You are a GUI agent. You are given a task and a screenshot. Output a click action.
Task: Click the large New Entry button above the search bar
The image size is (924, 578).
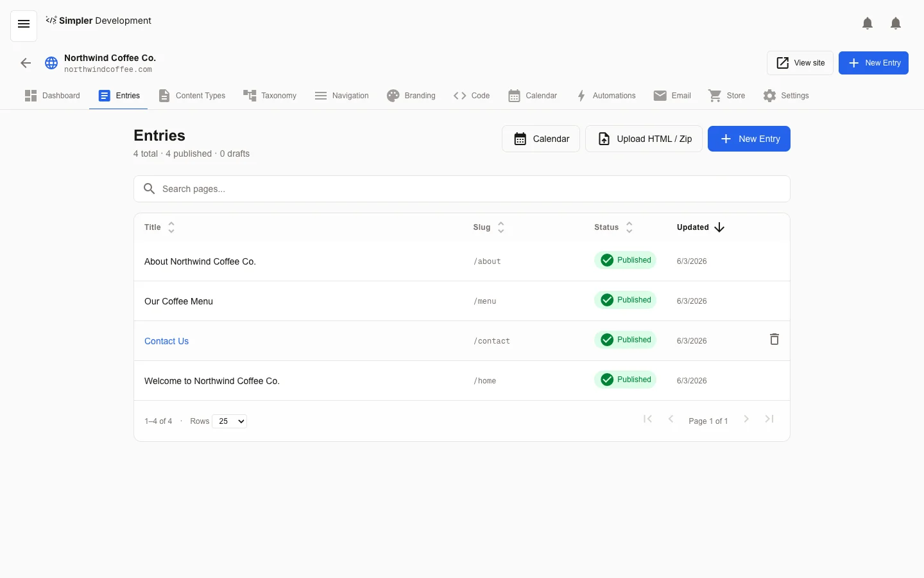point(749,139)
